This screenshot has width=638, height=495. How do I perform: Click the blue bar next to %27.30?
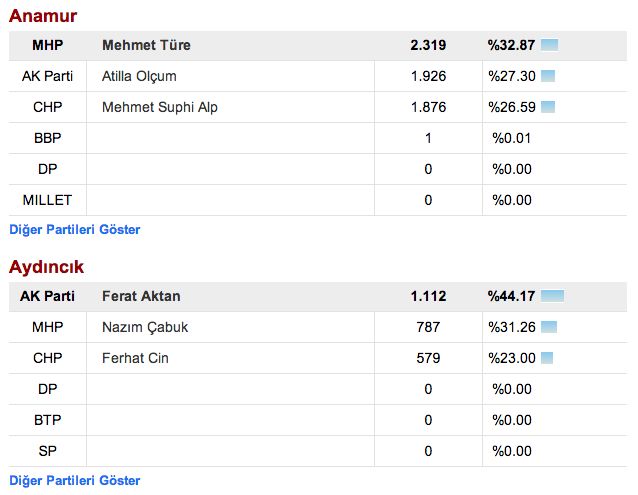tap(548, 76)
